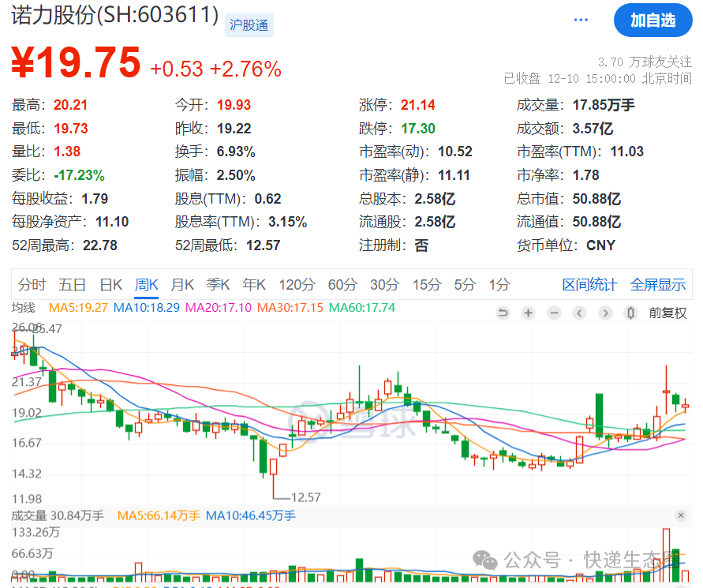Click the MA20:17.10 moving average label

click(x=219, y=308)
